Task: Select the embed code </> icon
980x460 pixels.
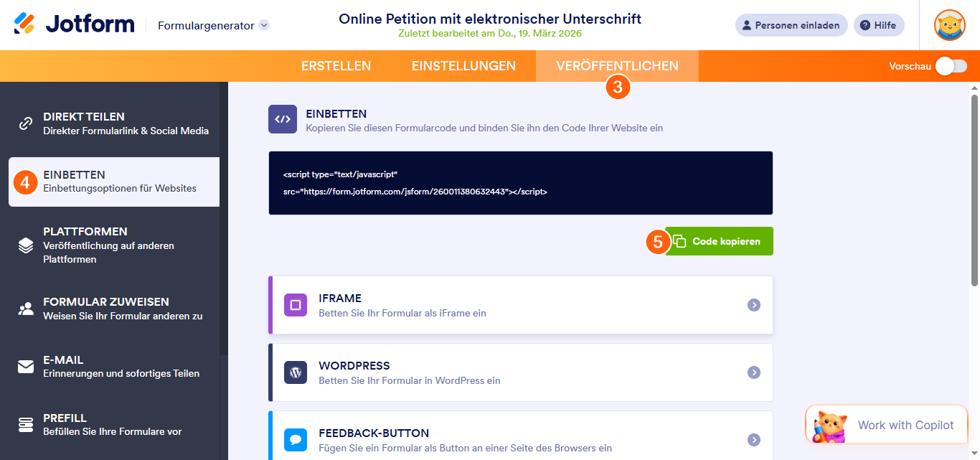Action: (x=283, y=118)
